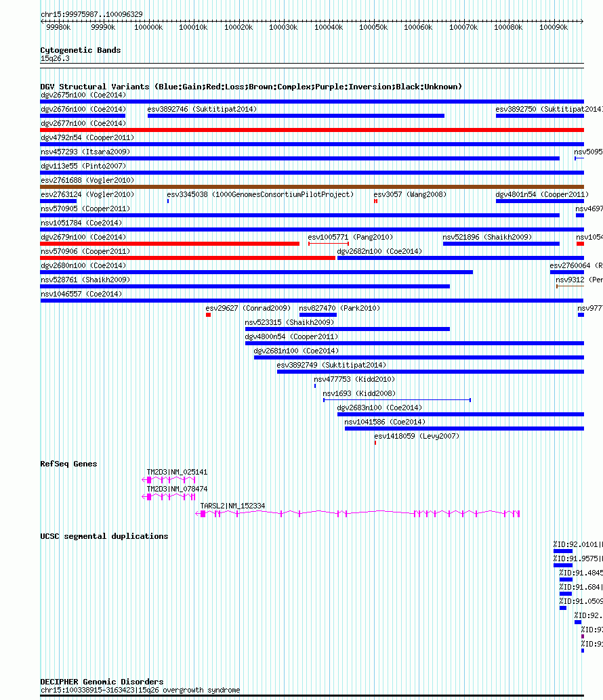Click esv3057 (Wang2008) label
603x700 pixels.
pyautogui.click(x=410, y=195)
